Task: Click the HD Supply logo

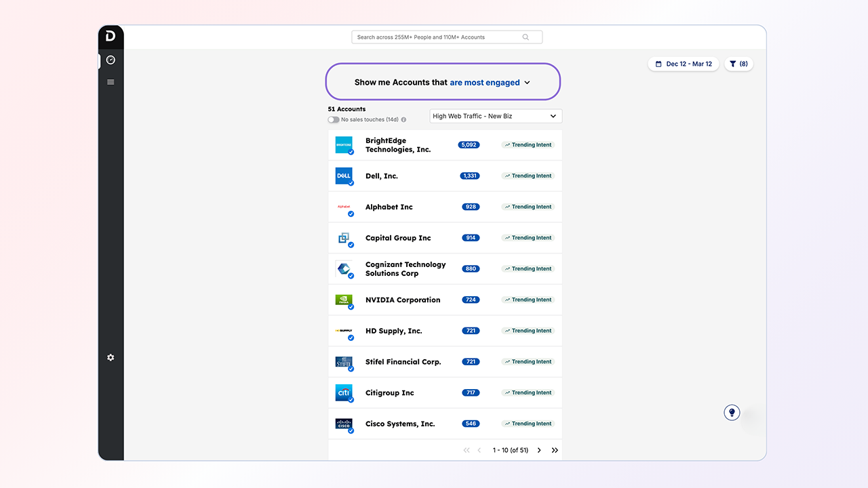Action: point(344,331)
